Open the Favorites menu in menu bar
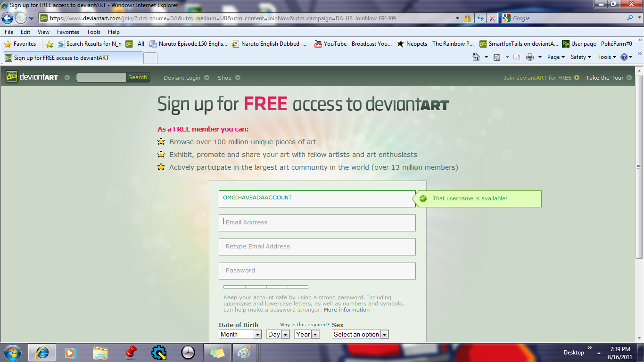This screenshot has width=644, height=362. click(x=68, y=32)
